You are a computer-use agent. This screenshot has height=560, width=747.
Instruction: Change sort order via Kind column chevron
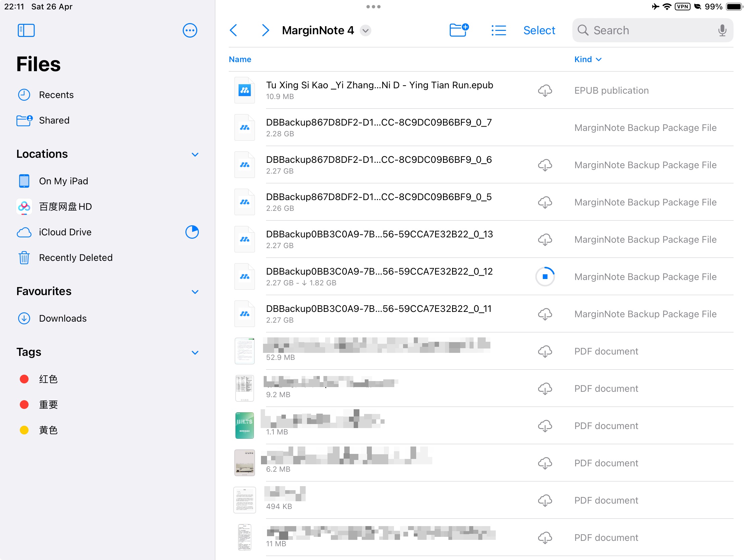(x=599, y=59)
